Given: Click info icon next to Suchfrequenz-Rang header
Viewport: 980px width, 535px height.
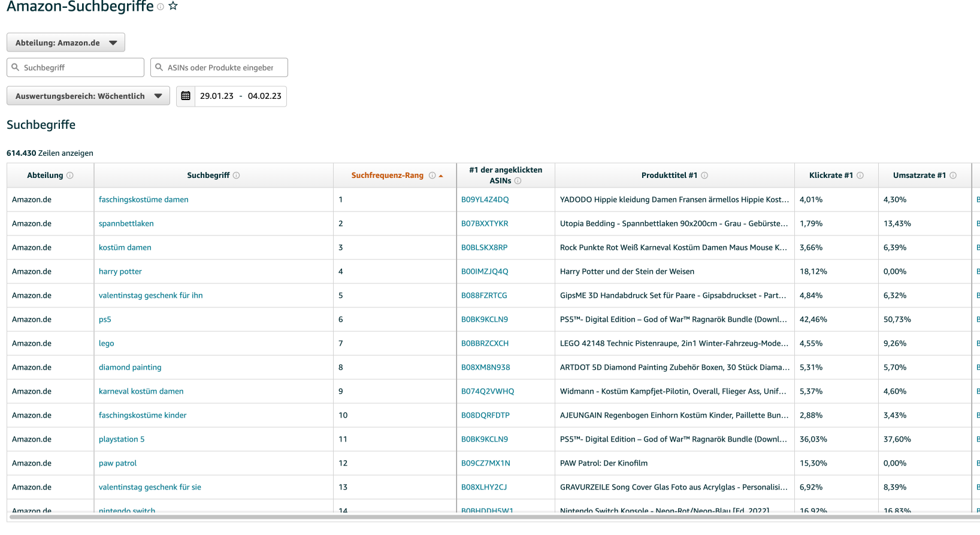Looking at the screenshot, I should tap(432, 175).
